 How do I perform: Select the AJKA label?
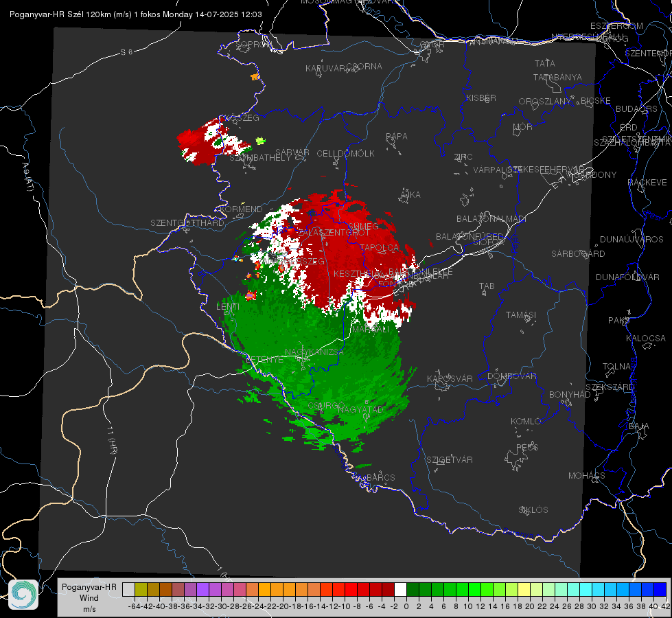tap(410, 195)
